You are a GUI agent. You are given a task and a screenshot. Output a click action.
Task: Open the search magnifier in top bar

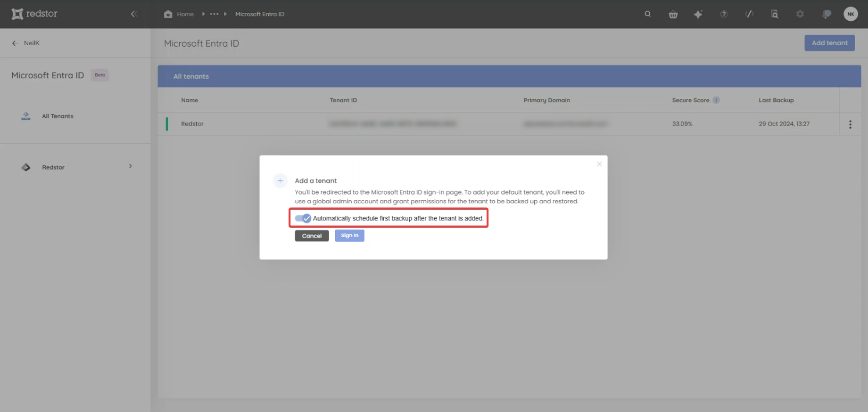click(x=648, y=14)
